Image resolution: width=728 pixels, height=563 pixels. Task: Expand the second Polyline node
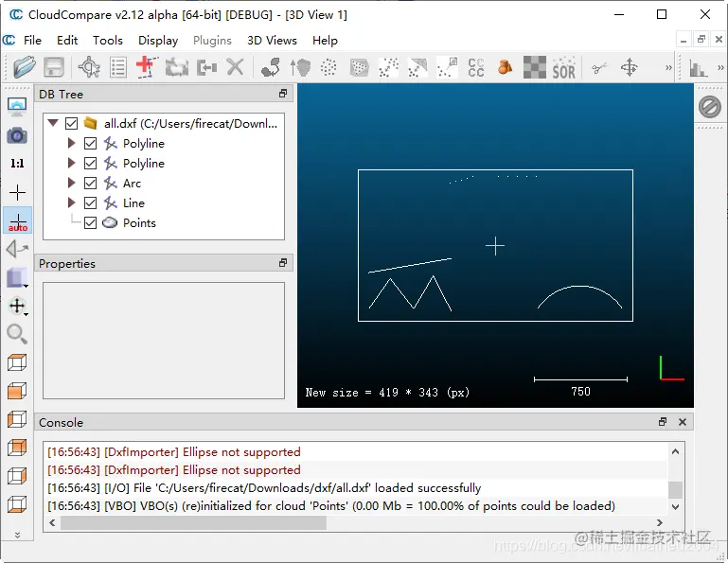72,163
